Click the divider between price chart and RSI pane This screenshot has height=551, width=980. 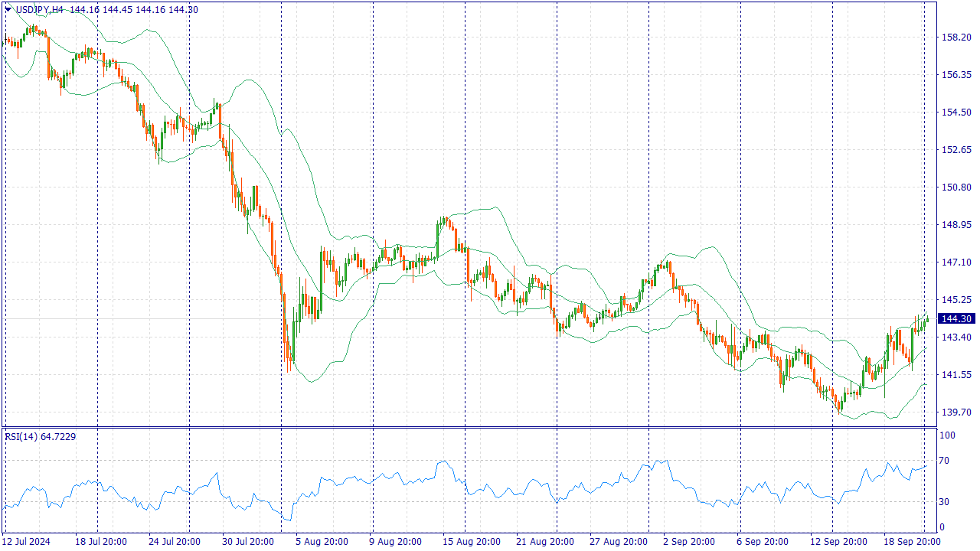pyautogui.click(x=469, y=427)
